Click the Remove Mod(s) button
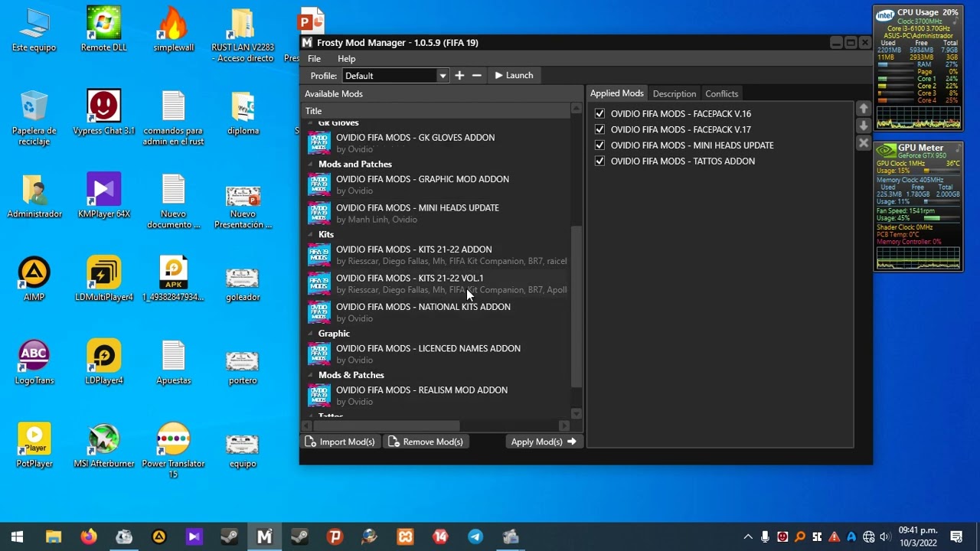Screen dimensions: 980x551 [x=426, y=442]
